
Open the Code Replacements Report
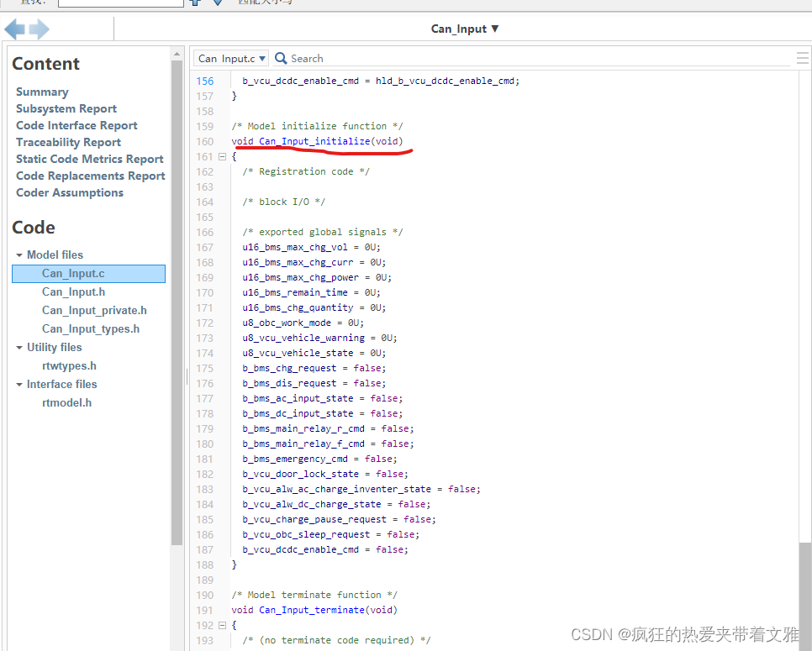click(x=91, y=176)
